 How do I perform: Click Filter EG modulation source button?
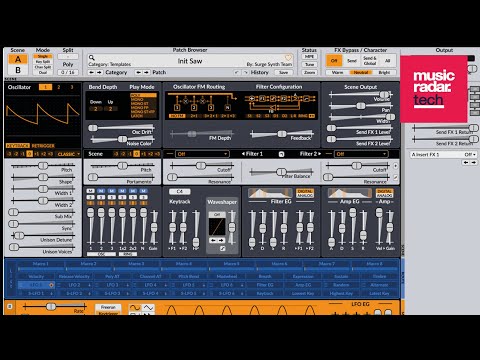[265, 285]
